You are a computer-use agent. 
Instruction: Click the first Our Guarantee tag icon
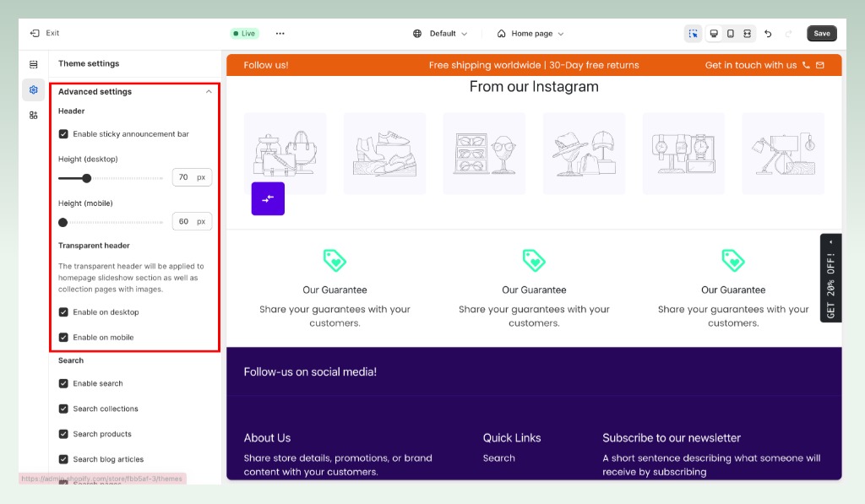[335, 260]
